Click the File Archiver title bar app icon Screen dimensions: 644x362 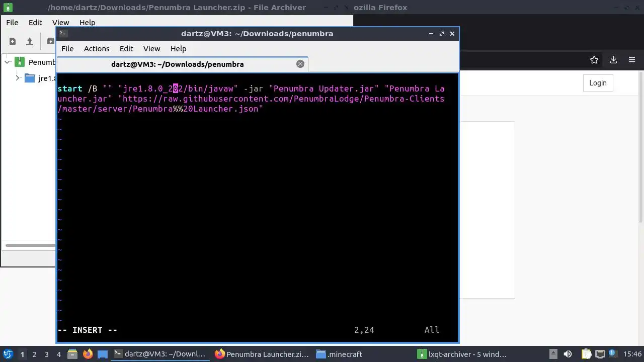point(8,8)
